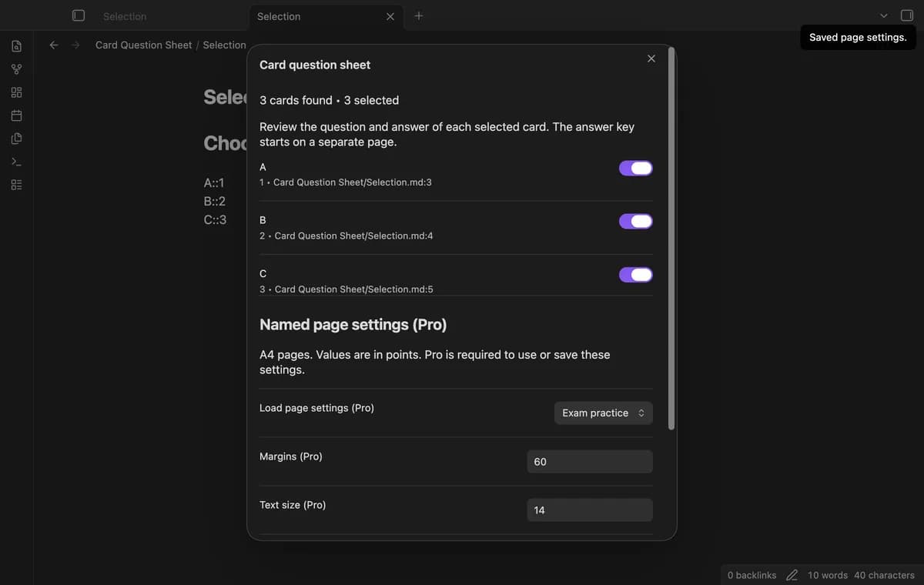Screen dimensions: 924x585
Task: Click the 40 characters status entry
Action: click(884, 575)
